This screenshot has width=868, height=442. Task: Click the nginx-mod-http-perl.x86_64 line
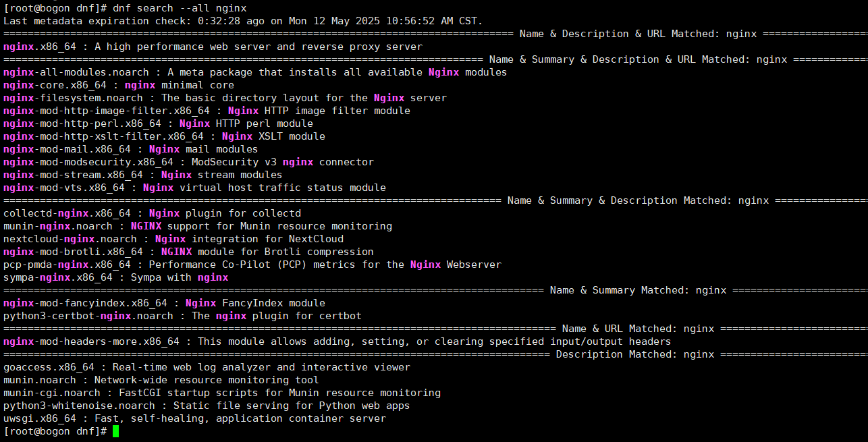(159, 123)
